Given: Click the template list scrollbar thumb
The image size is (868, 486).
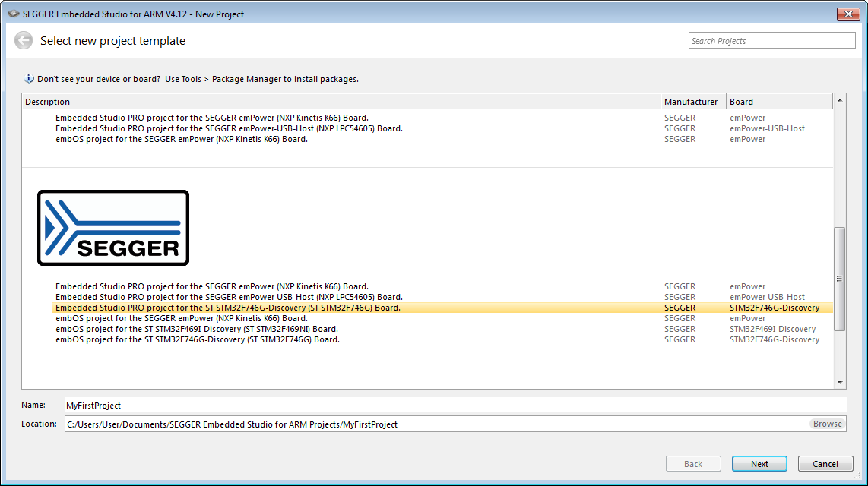Looking at the screenshot, I should coord(840,279).
